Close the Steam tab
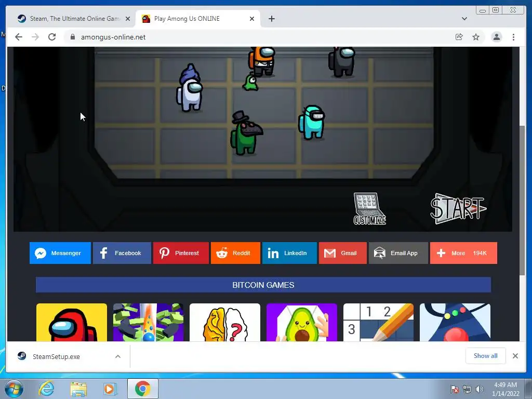Viewport: 532px width, 399px height. 128,19
